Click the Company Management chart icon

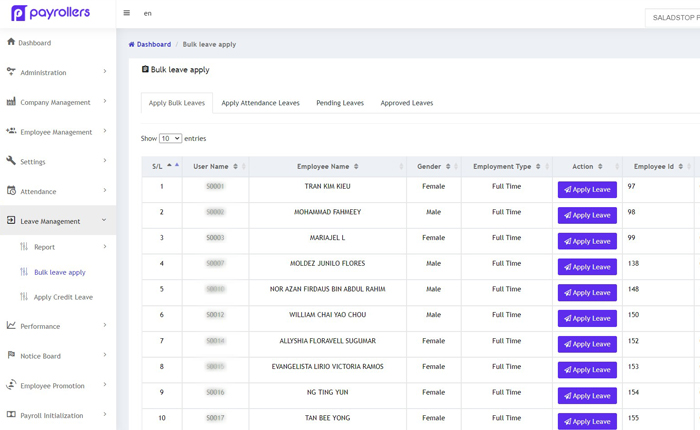click(11, 101)
